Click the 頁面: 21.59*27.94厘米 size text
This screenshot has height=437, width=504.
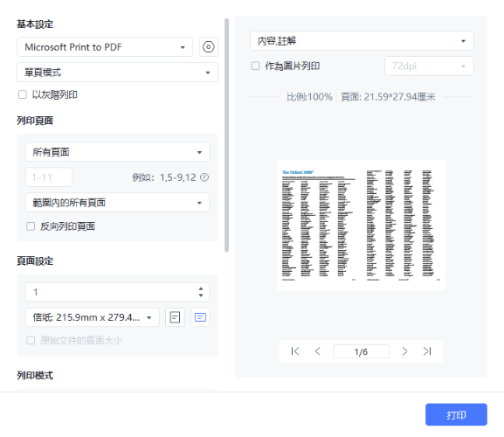coord(388,97)
